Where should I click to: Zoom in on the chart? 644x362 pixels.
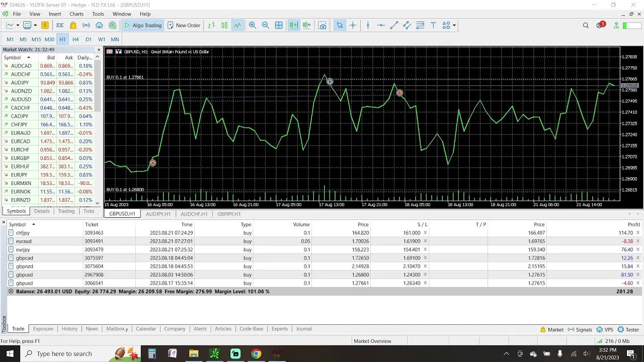253,25
